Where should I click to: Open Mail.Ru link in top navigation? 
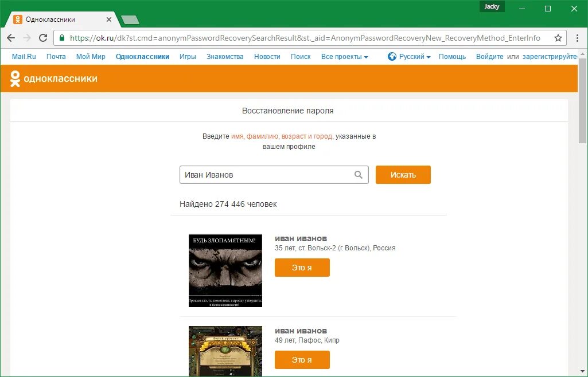[24, 57]
